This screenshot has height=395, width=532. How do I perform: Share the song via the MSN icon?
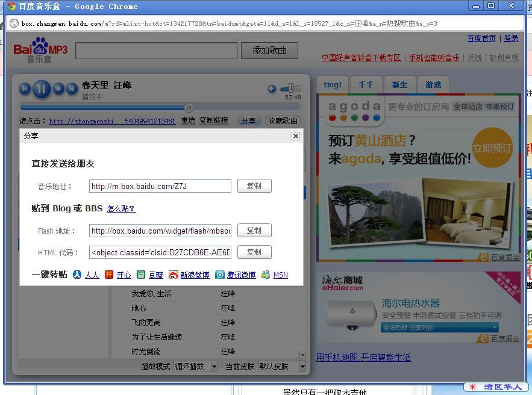pyautogui.click(x=266, y=275)
